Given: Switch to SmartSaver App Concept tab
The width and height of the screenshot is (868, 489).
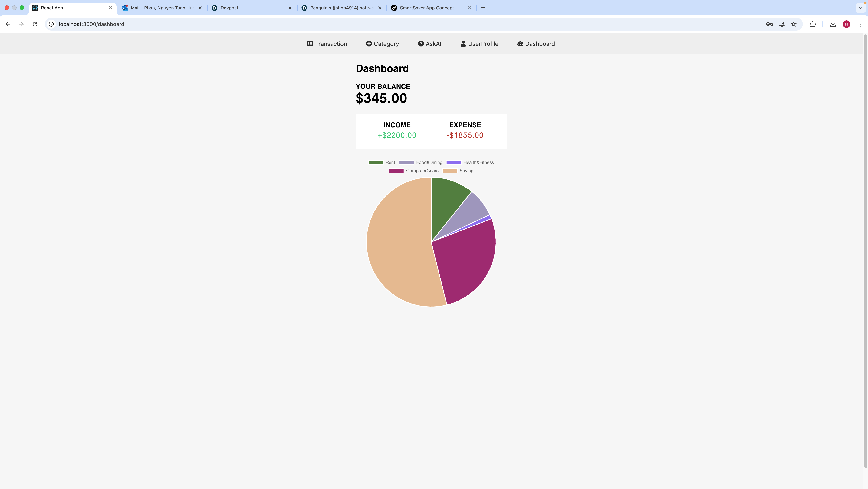Looking at the screenshot, I should pyautogui.click(x=427, y=8).
